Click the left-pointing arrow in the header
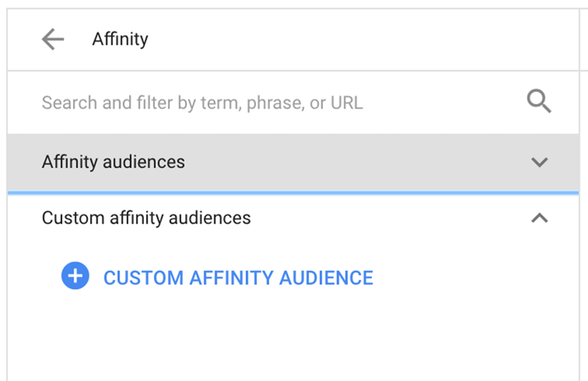 [53, 39]
